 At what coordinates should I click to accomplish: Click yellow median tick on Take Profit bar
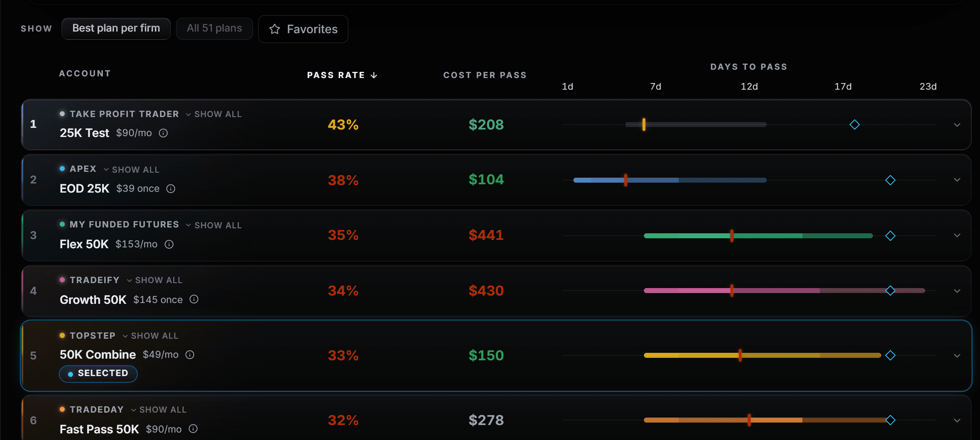pyautogui.click(x=644, y=125)
